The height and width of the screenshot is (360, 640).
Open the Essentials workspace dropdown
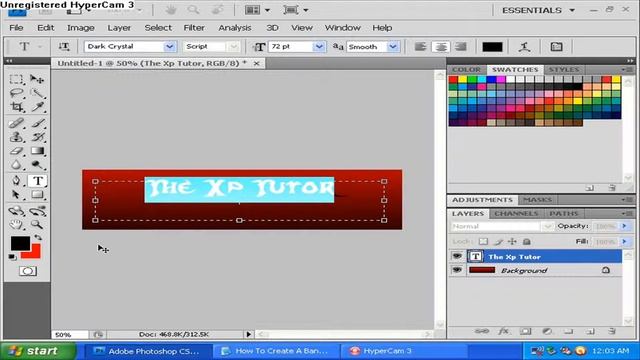[538, 10]
